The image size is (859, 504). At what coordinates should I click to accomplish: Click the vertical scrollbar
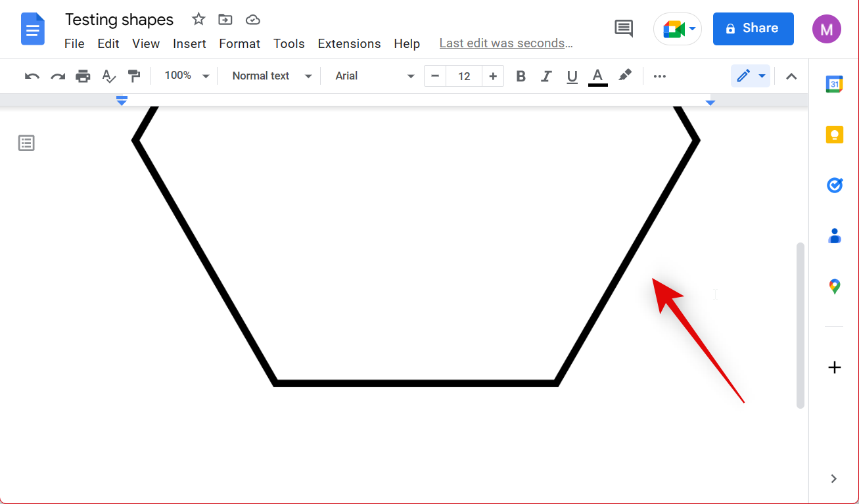[800, 325]
